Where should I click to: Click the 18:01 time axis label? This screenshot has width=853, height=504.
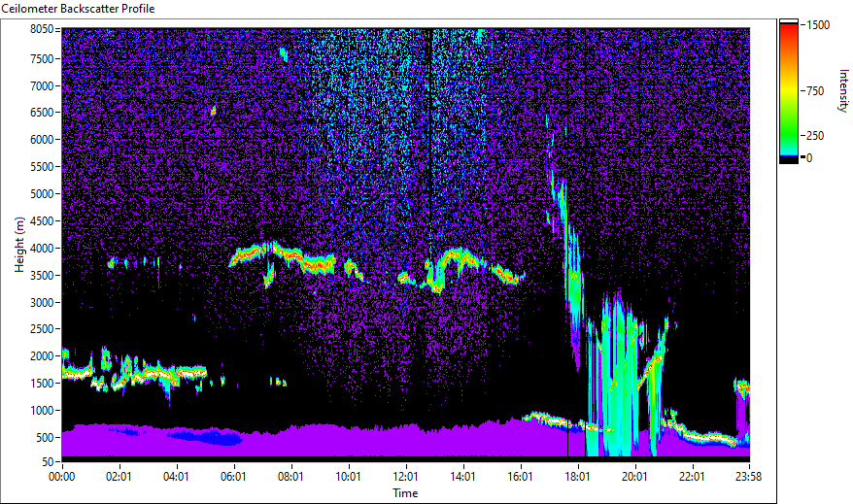pyautogui.click(x=577, y=477)
